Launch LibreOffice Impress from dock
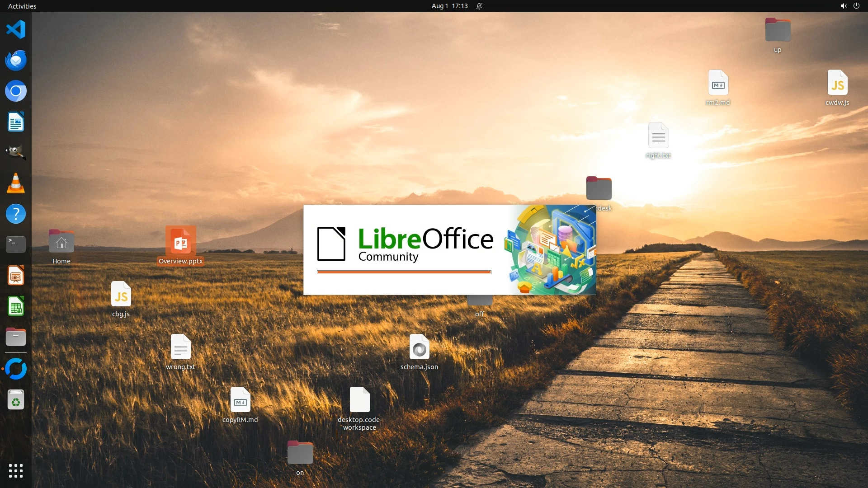The height and width of the screenshot is (488, 868). click(x=16, y=276)
